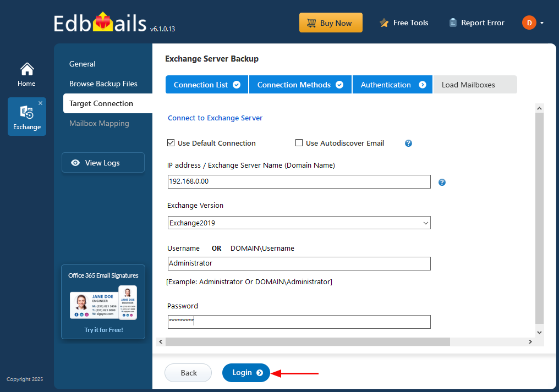Click help icon beside Autodiscover Email
559x392 pixels.
(x=409, y=143)
